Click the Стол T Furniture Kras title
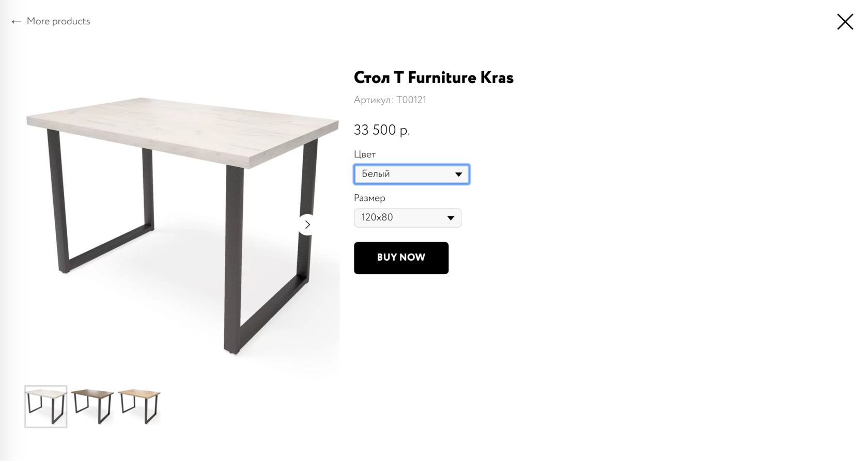868x461 pixels. (433, 78)
